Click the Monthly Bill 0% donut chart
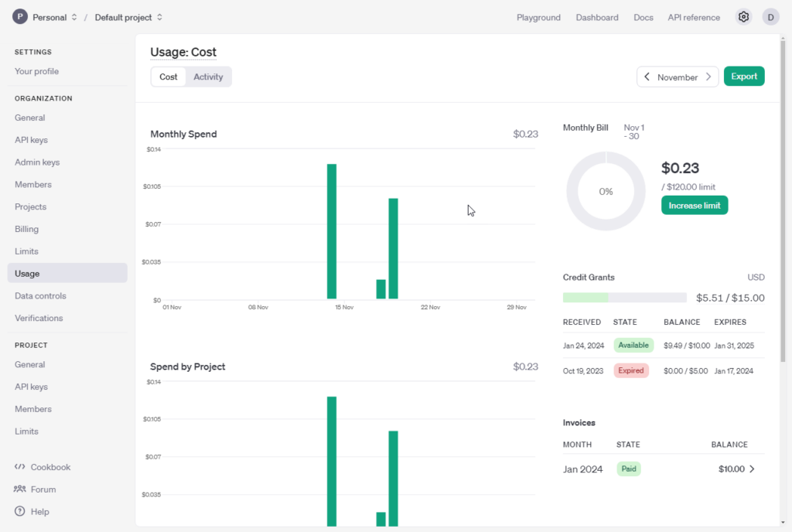This screenshot has width=792, height=532. (606, 191)
